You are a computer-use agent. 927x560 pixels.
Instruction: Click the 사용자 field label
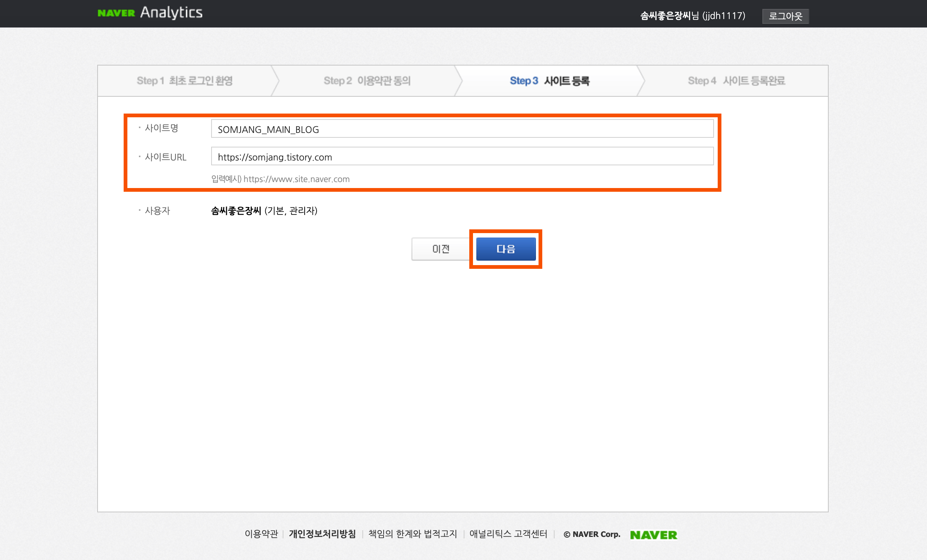[x=157, y=211]
